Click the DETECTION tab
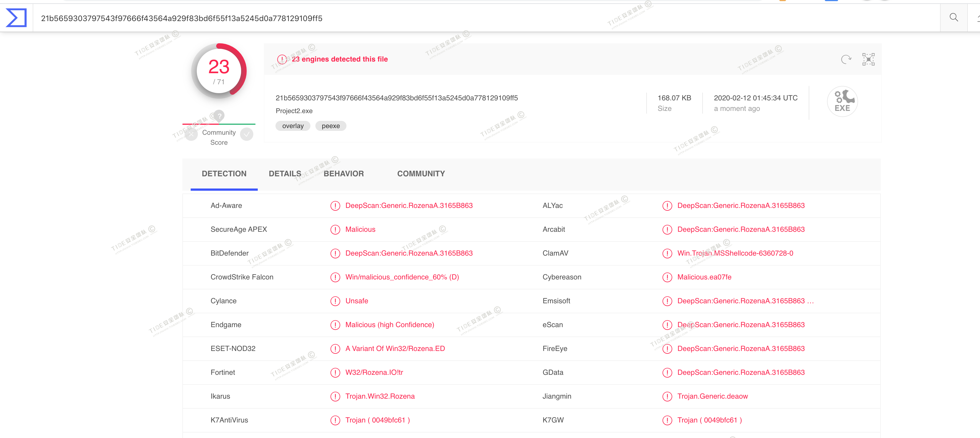 click(224, 174)
